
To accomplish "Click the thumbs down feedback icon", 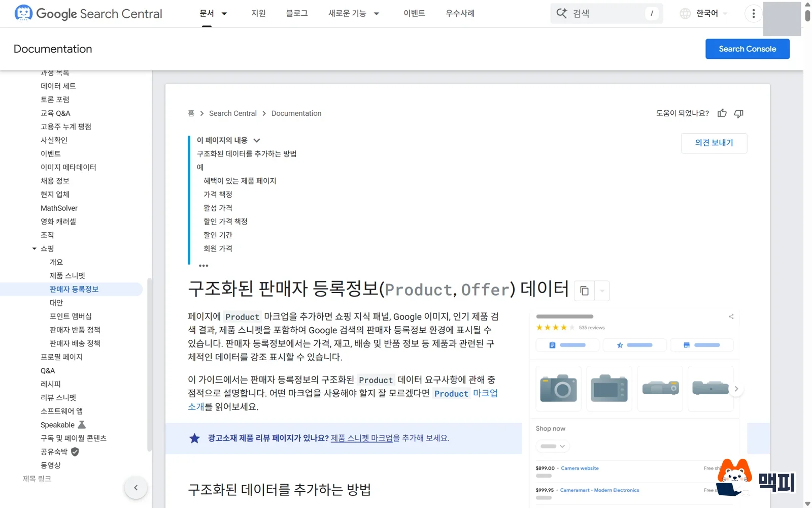I will pyautogui.click(x=739, y=113).
